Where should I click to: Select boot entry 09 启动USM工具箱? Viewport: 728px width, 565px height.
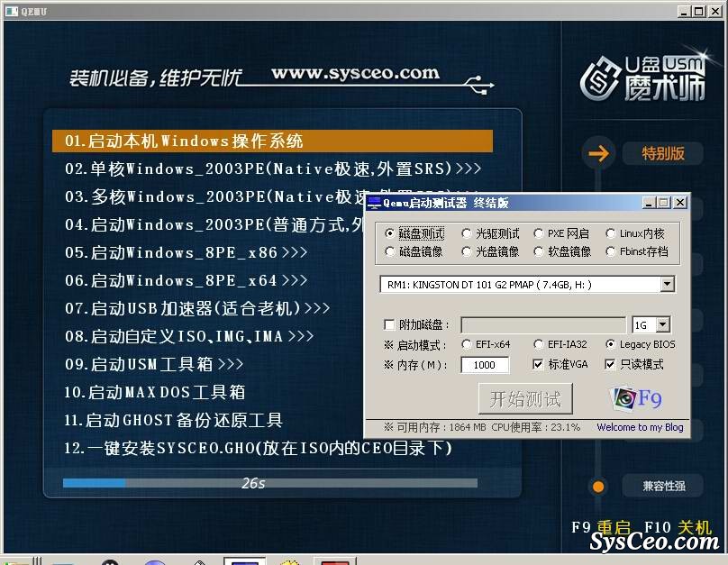154,364
